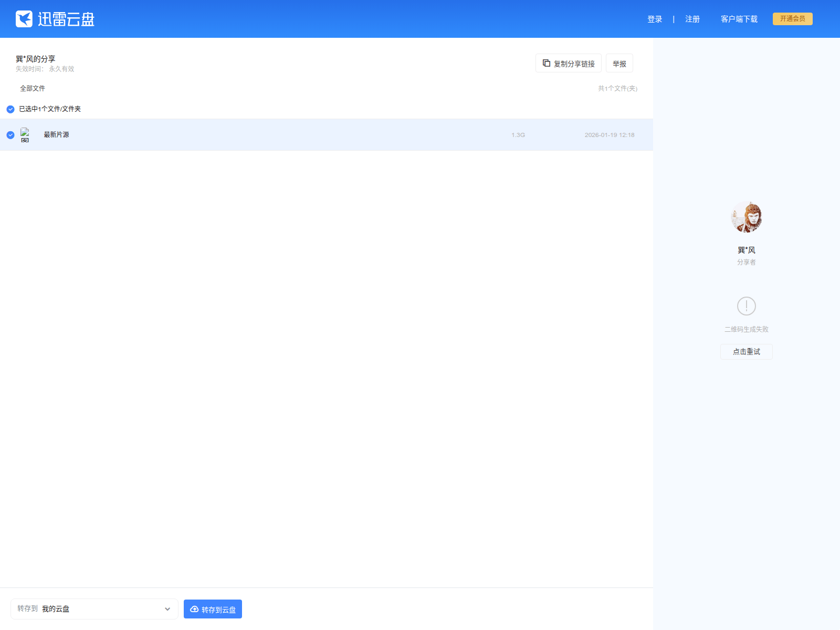The image size is (840, 630).
Task: Uncheck the 已选中1个文件/文件夹 select-all checkbox
Action: pyautogui.click(x=10, y=109)
